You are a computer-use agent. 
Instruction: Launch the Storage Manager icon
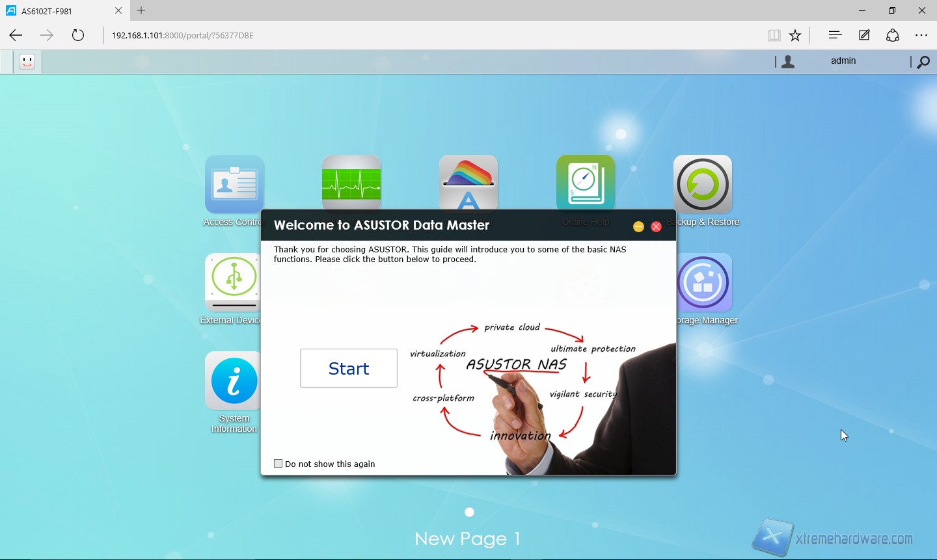click(x=704, y=282)
